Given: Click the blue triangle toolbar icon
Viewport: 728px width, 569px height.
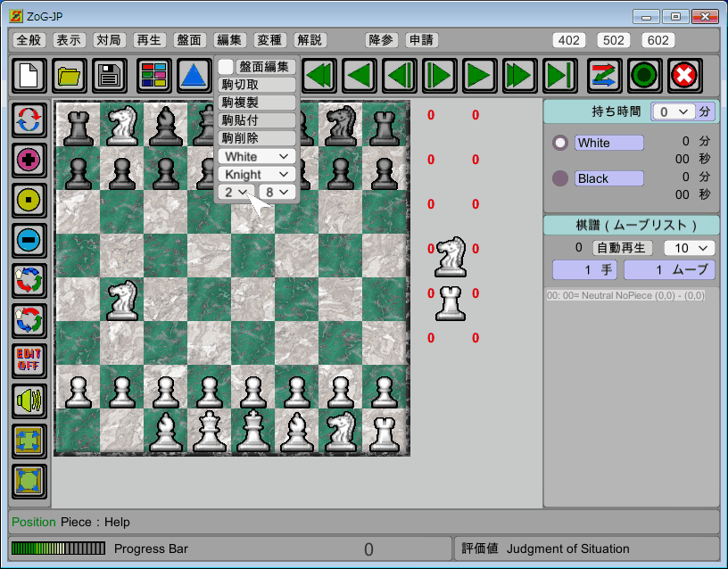Looking at the screenshot, I should [193, 75].
